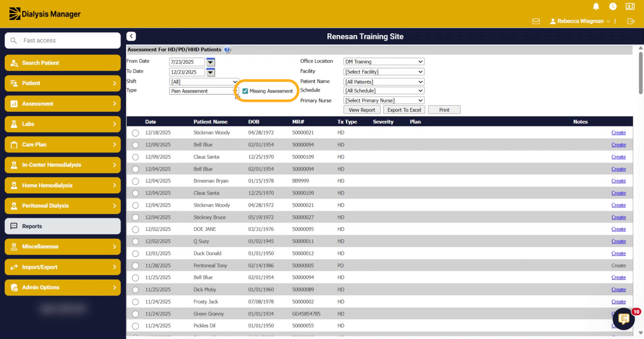Uncheck the Missing Assessment checkbox

pyautogui.click(x=245, y=91)
